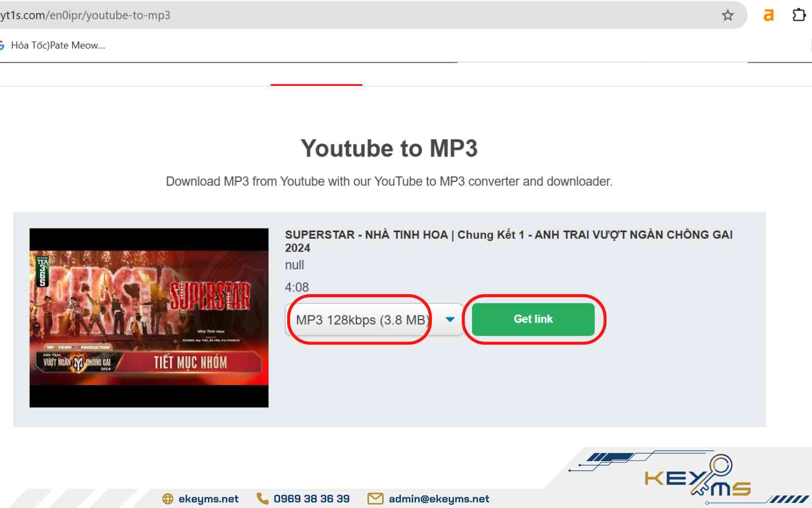Open the orange 'a' browser extension
The height and width of the screenshot is (508, 812).
tap(768, 15)
